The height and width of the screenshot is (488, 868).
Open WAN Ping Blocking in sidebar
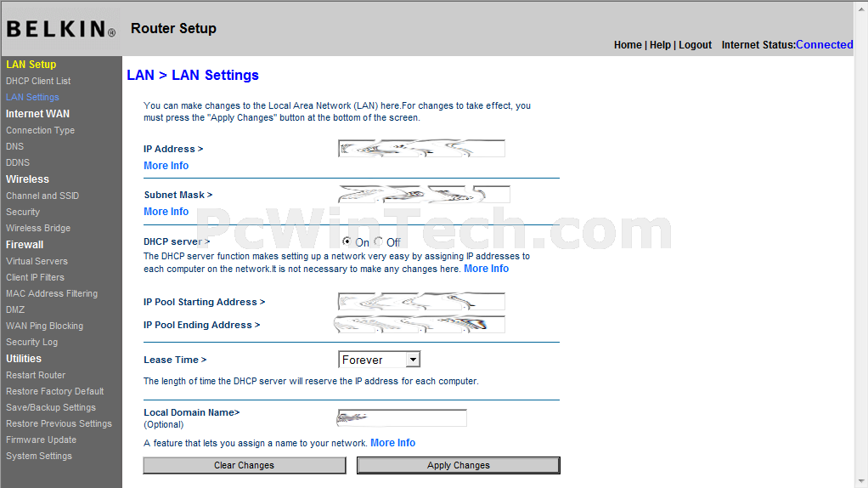[x=44, y=326]
